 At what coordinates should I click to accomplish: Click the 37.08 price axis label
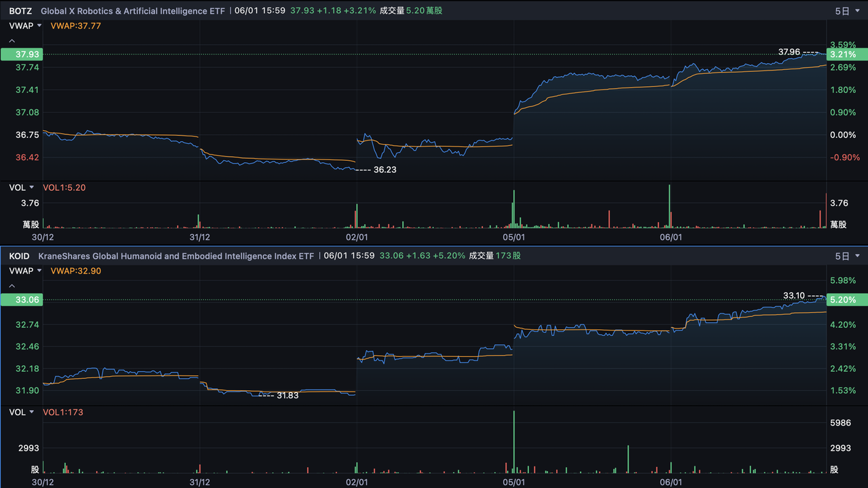tap(27, 113)
